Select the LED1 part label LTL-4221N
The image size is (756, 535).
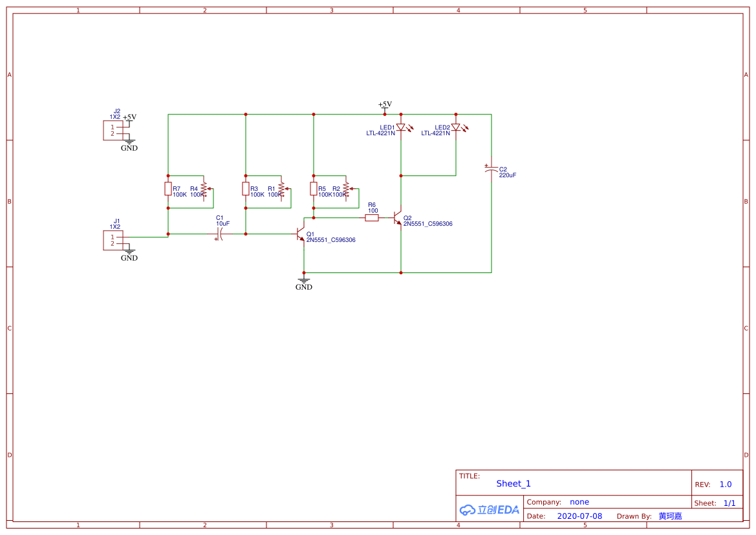point(380,134)
